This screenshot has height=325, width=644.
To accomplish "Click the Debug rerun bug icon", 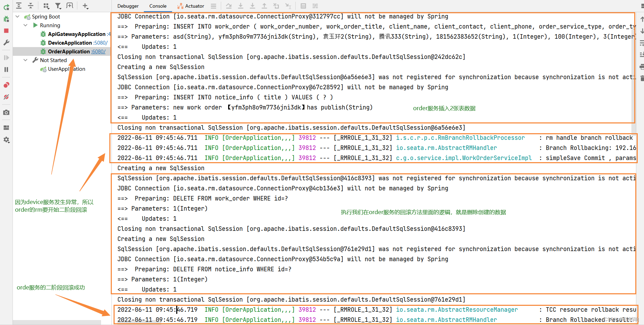I will tap(6, 19).
